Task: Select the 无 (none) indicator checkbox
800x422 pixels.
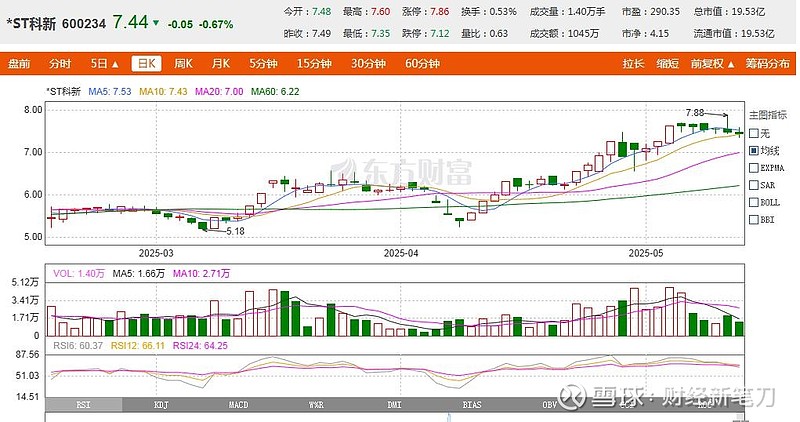Action: coord(753,133)
